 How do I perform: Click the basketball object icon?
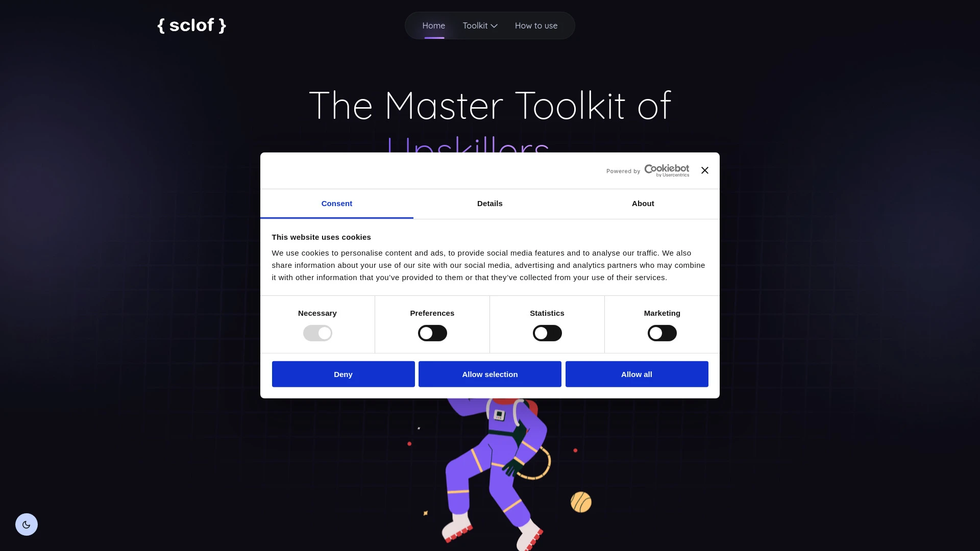pyautogui.click(x=581, y=502)
